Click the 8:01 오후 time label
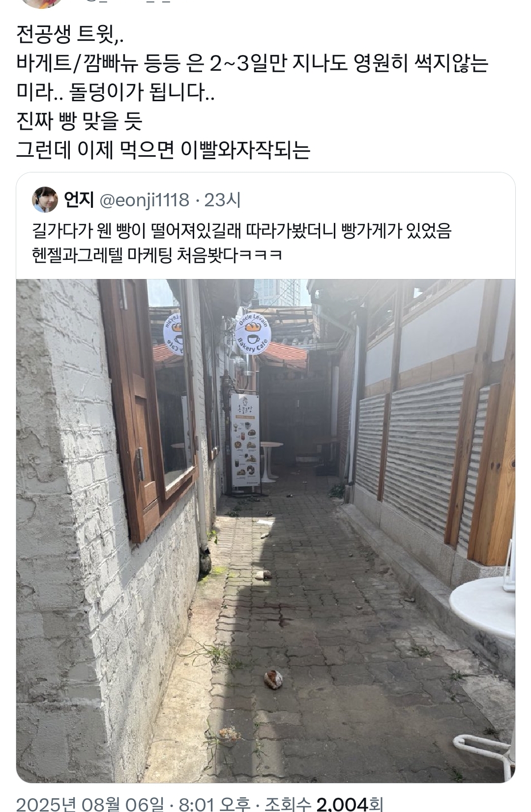The image size is (531, 812). 214,804
